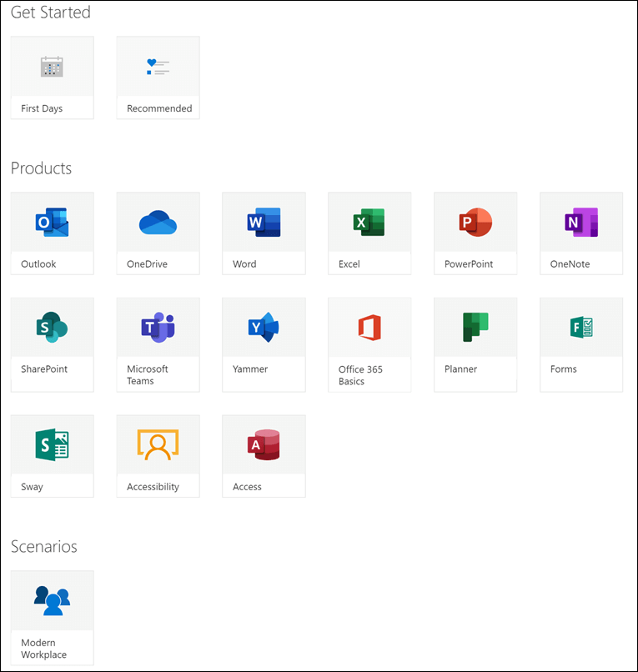Click the Outlook text label
Screen dimensions: 638x672
click(x=38, y=264)
